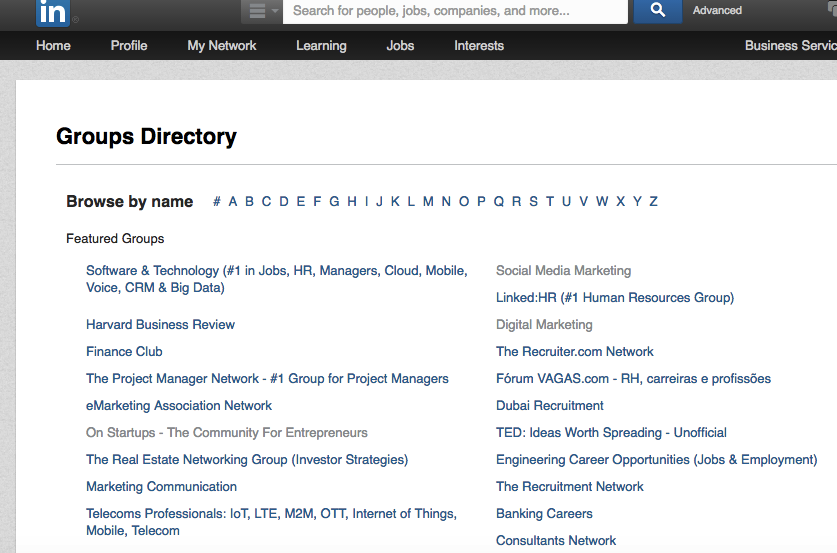Open the Jobs menu item
This screenshot has width=837, height=553.
(x=400, y=46)
